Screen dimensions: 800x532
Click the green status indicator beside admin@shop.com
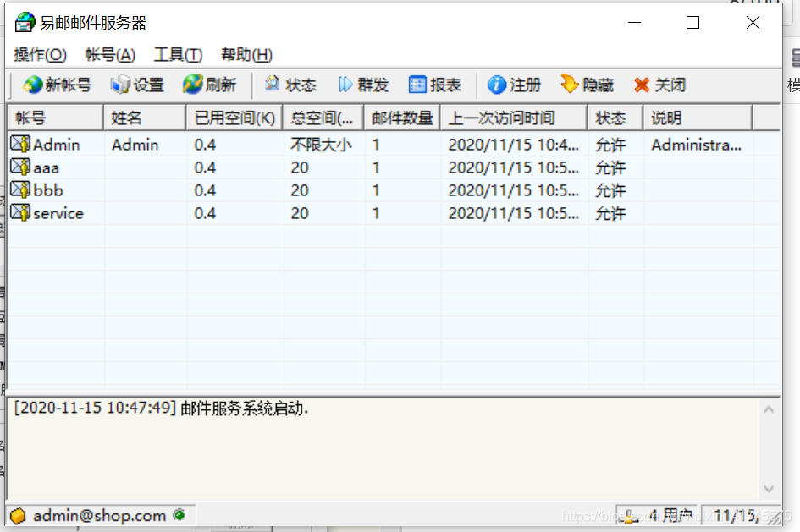coord(179,515)
